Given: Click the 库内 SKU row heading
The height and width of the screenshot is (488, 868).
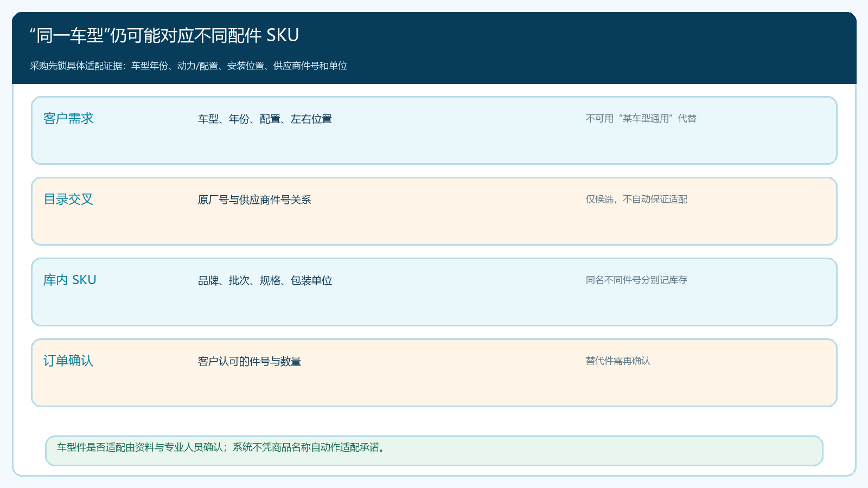Looking at the screenshot, I should pos(70,280).
